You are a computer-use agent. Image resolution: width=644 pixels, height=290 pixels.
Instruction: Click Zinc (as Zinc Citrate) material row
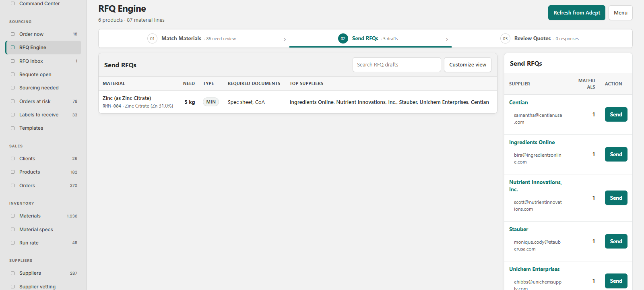298,102
